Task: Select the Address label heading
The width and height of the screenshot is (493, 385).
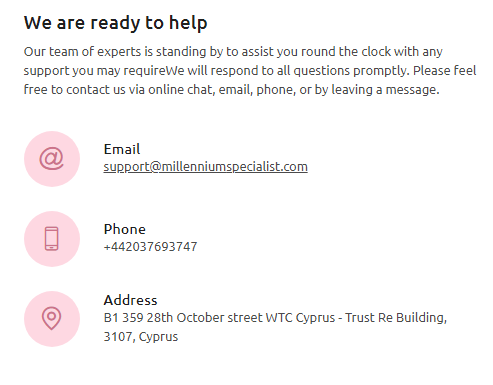Action: click(130, 300)
